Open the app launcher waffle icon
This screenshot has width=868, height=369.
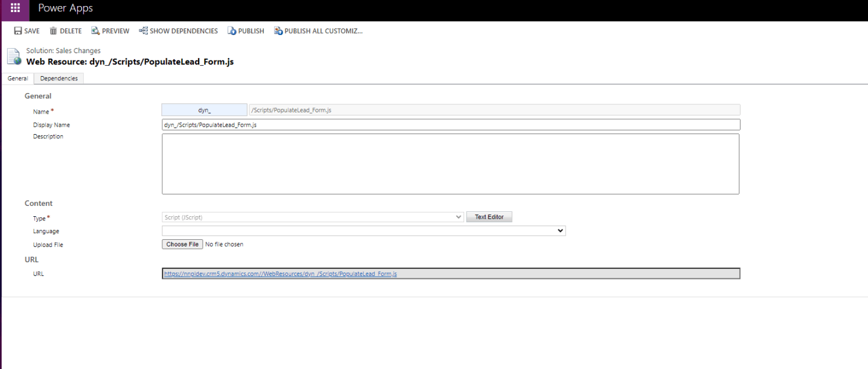(15, 8)
